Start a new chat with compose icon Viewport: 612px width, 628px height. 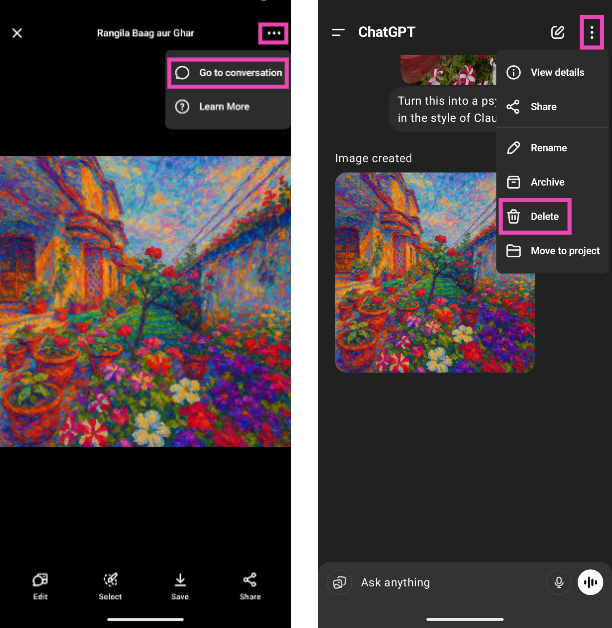tap(557, 32)
